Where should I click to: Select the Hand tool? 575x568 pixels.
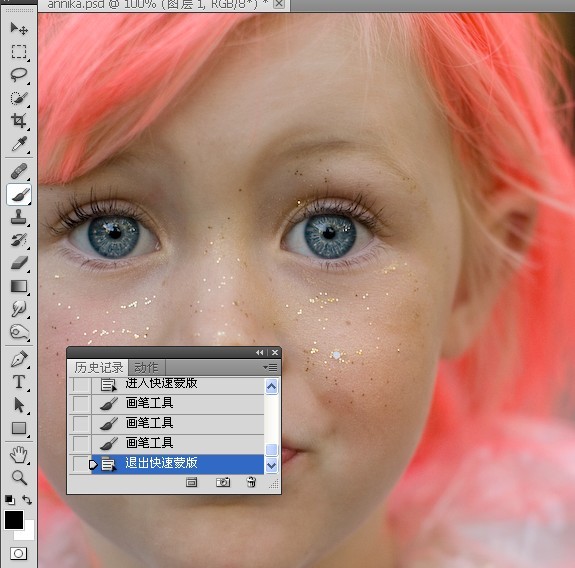[19, 455]
